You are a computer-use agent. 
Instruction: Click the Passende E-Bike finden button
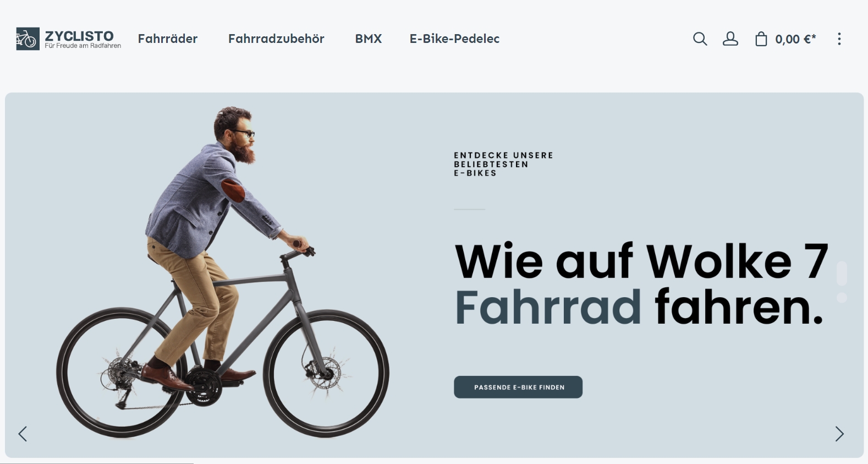[518, 387]
